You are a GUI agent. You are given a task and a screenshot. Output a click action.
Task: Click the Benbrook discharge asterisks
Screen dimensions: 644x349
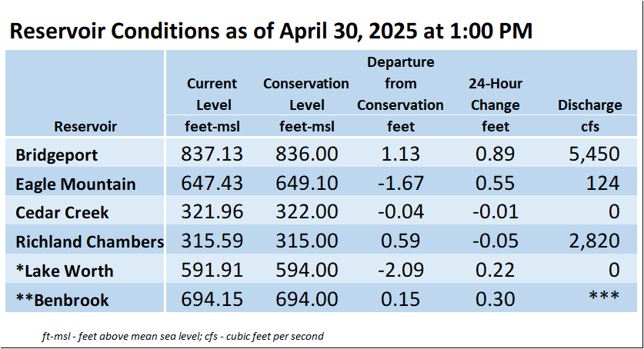pyautogui.click(x=604, y=296)
